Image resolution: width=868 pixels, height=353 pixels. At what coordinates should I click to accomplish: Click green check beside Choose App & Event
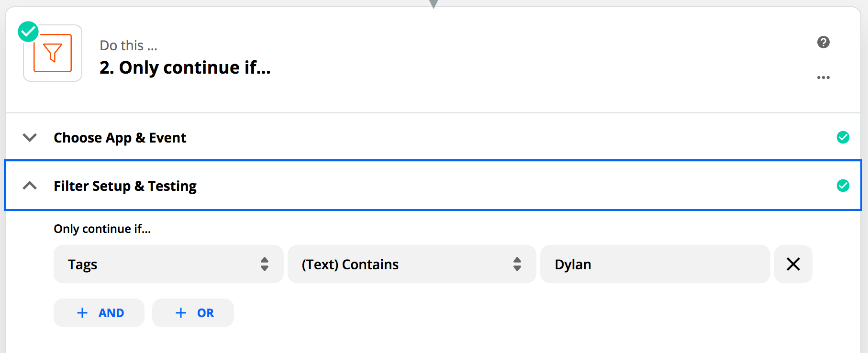pyautogui.click(x=843, y=137)
